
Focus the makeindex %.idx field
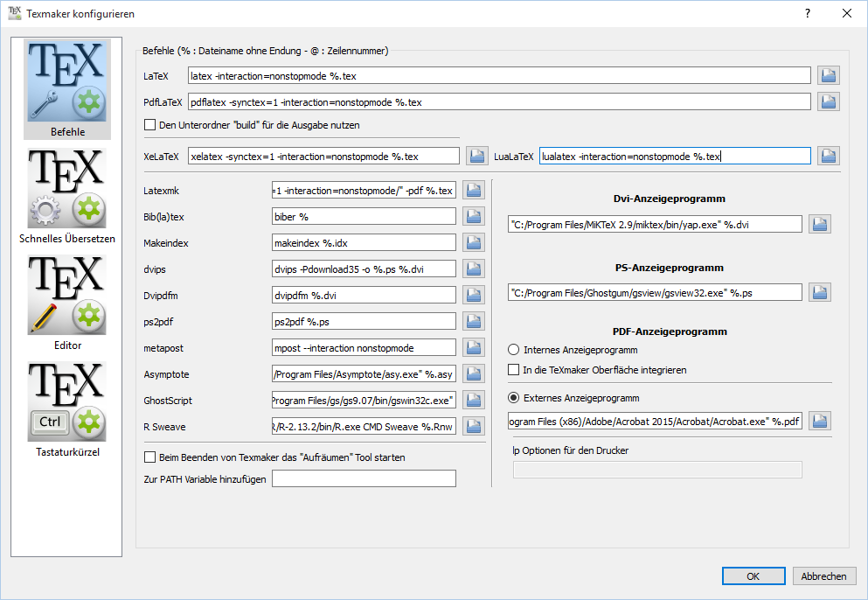point(364,242)
